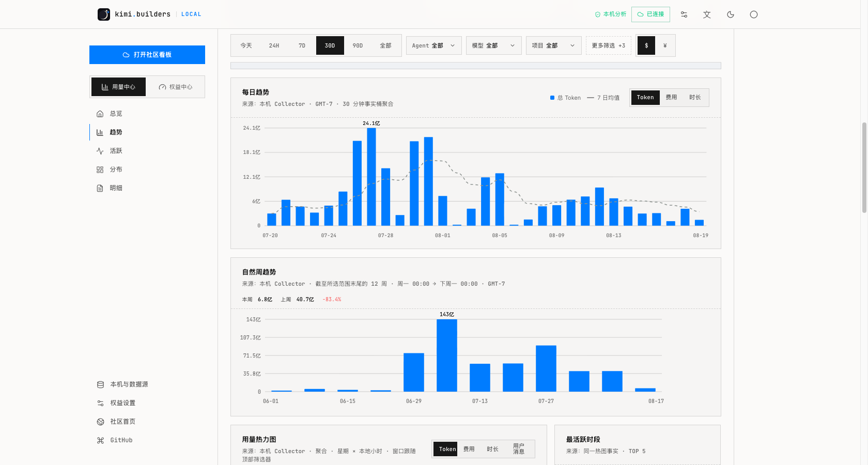
Task: Click the cloud icon on 打开社区看板
Action: tap(126, 55)
